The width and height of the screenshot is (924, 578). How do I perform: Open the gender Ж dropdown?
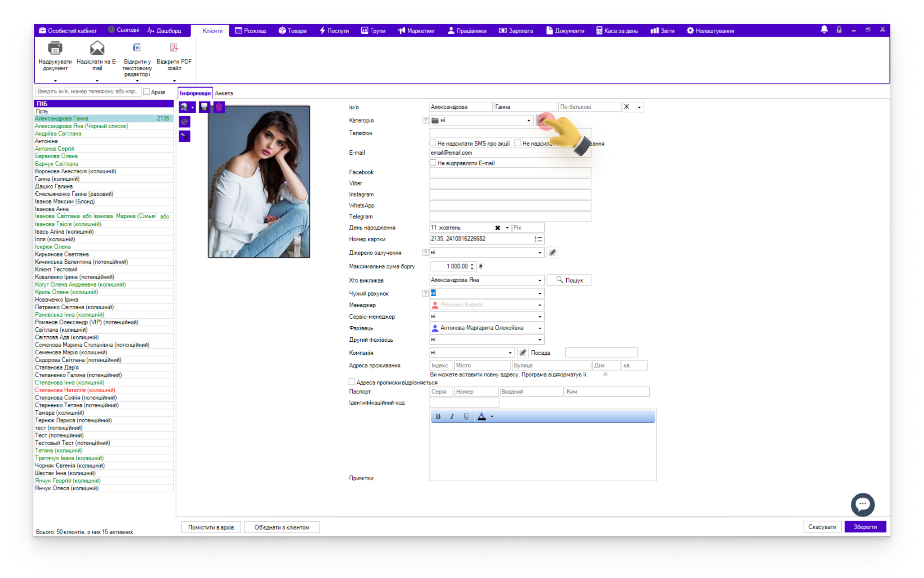639,107
